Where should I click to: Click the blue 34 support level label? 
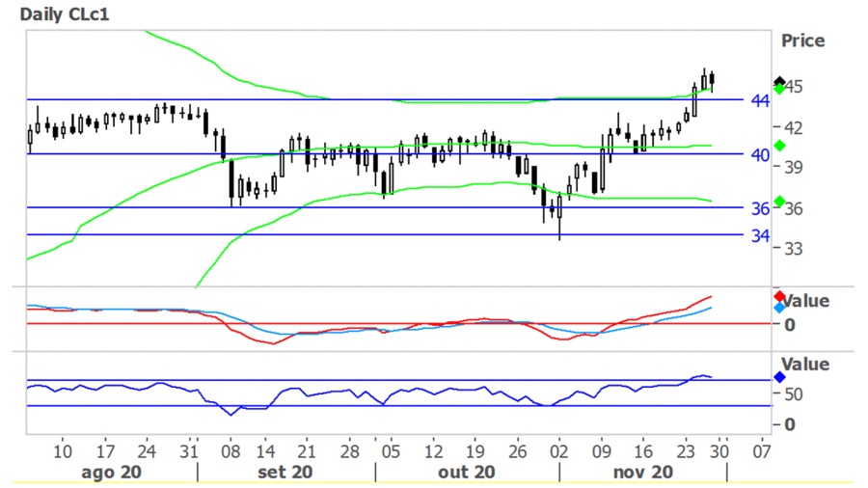(760, 236)
